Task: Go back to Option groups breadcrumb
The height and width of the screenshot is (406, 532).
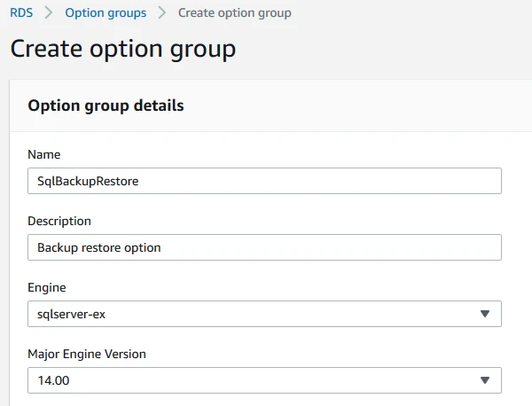Action: pos(106,13)
